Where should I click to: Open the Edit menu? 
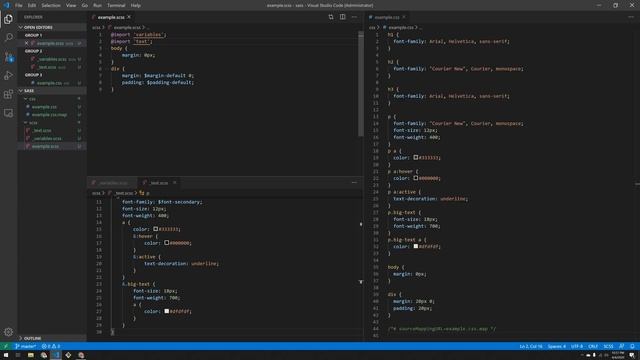32,5
